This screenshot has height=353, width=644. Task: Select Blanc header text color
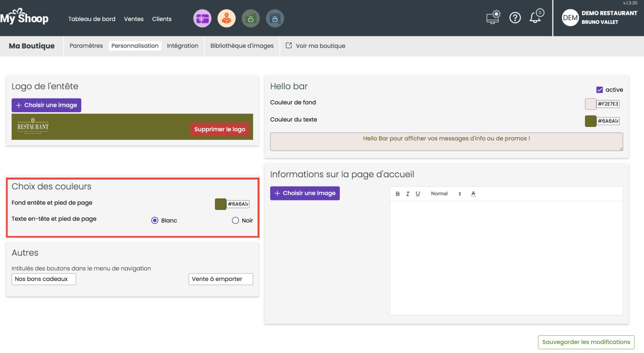[x=155, y=220]
